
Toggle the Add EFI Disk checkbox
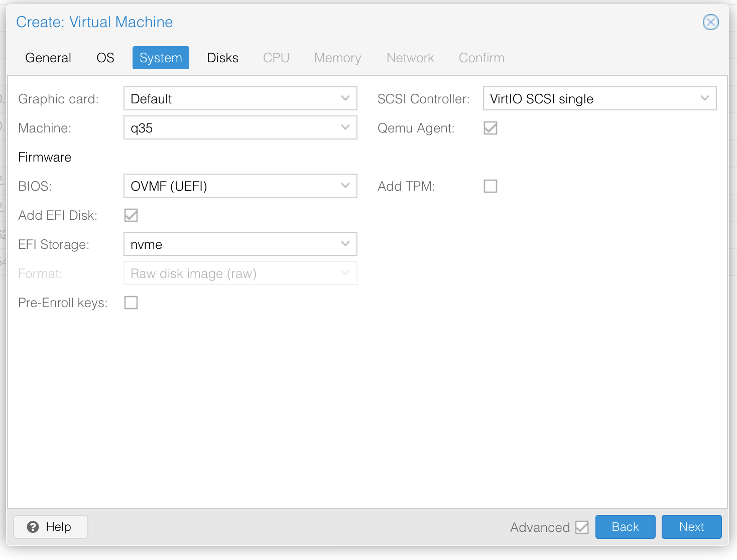[131, 215]
